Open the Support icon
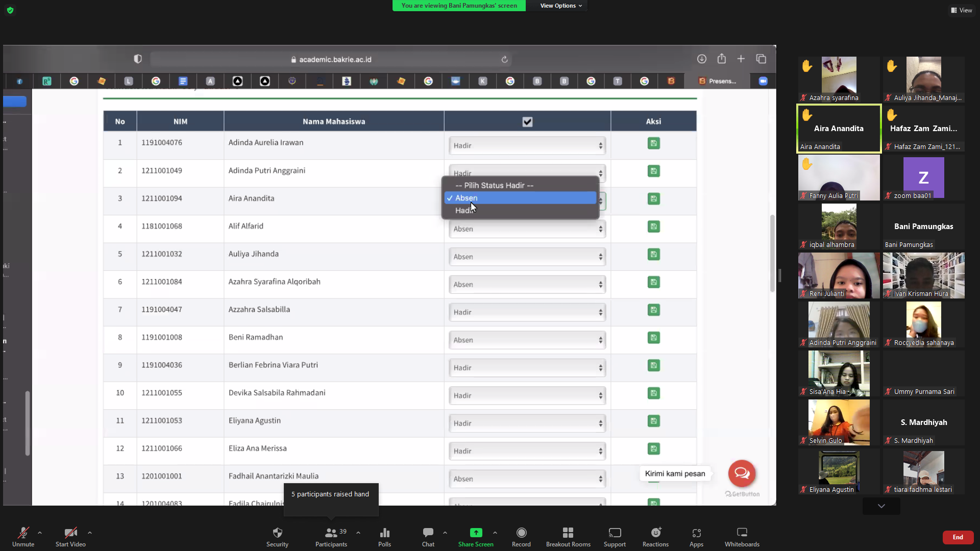The height and width of the screenshot is (551, 980). (x=615, y=533)
